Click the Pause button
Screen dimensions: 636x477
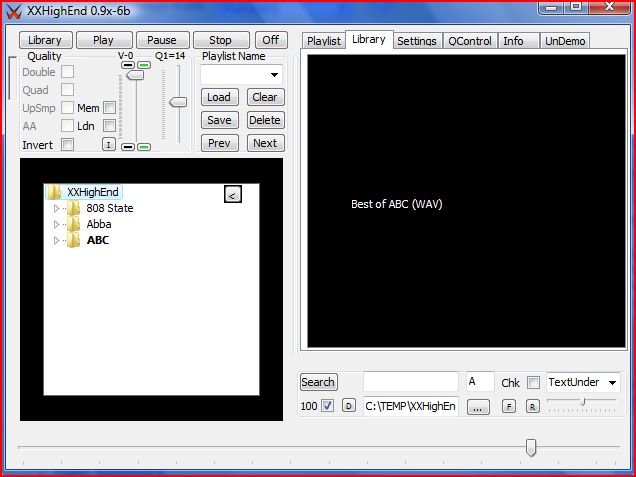[162, 40]
